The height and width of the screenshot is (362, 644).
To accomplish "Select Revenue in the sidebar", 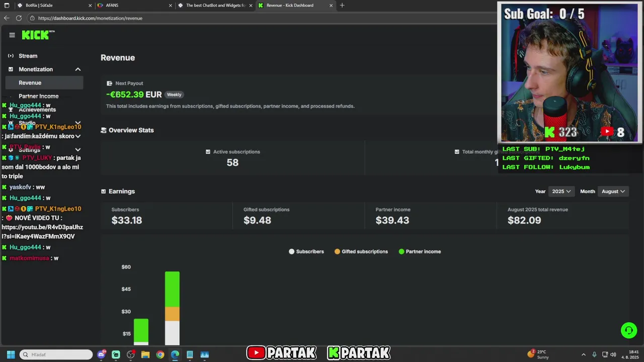I will (44, 82).
